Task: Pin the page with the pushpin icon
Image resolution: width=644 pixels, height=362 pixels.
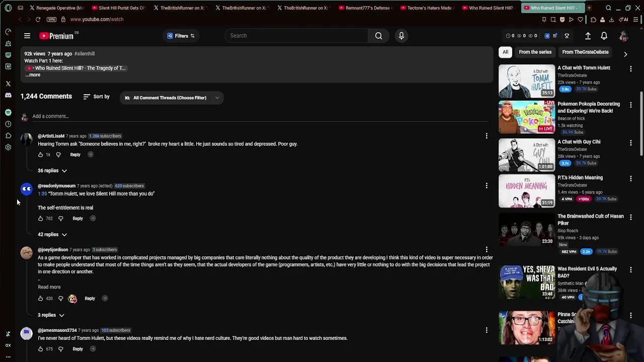Action: [544, 20]
